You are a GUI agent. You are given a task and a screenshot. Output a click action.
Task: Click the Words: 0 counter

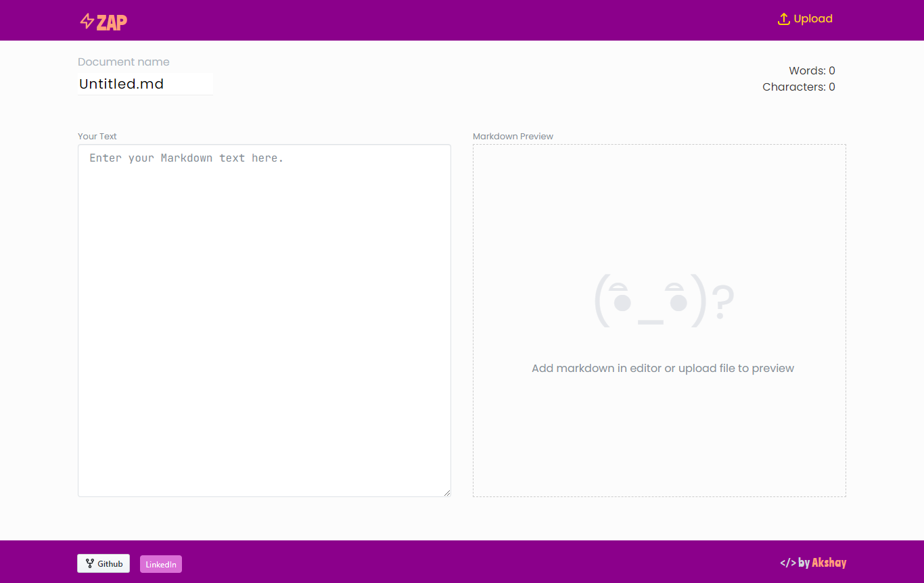point(812,70)
